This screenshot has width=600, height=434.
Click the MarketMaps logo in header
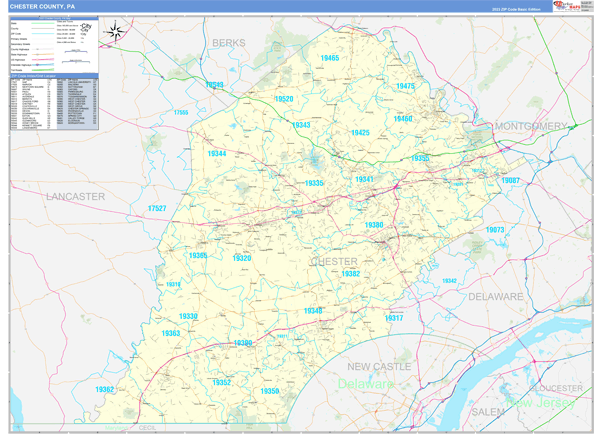[x=572, y=6]
